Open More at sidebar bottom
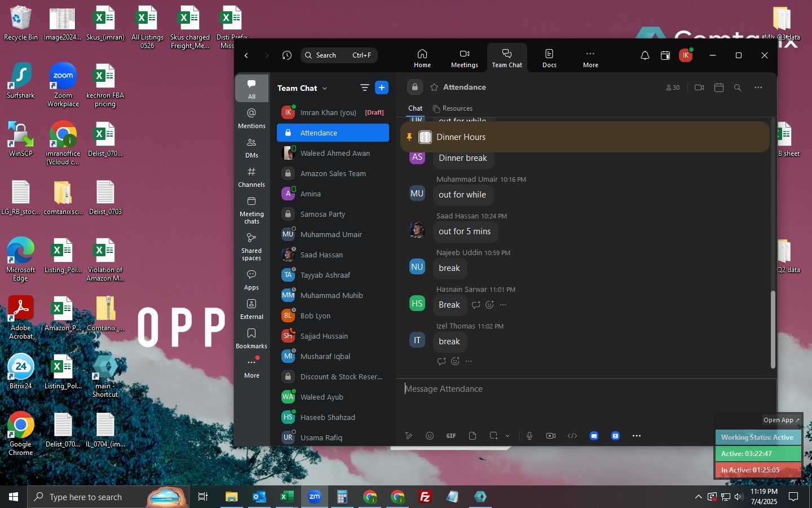 click(x=251, y=367)
